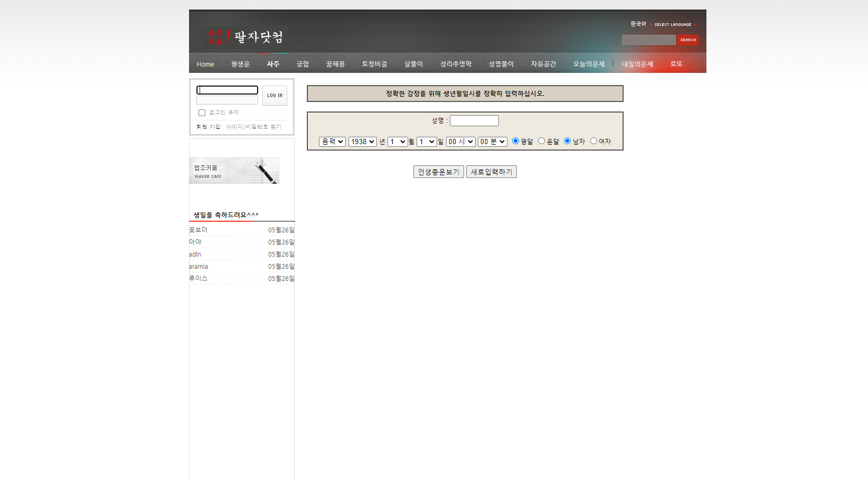The image size is (868, 480).
Task: Open the aramia birthday entry
Action: coord(199,266)
